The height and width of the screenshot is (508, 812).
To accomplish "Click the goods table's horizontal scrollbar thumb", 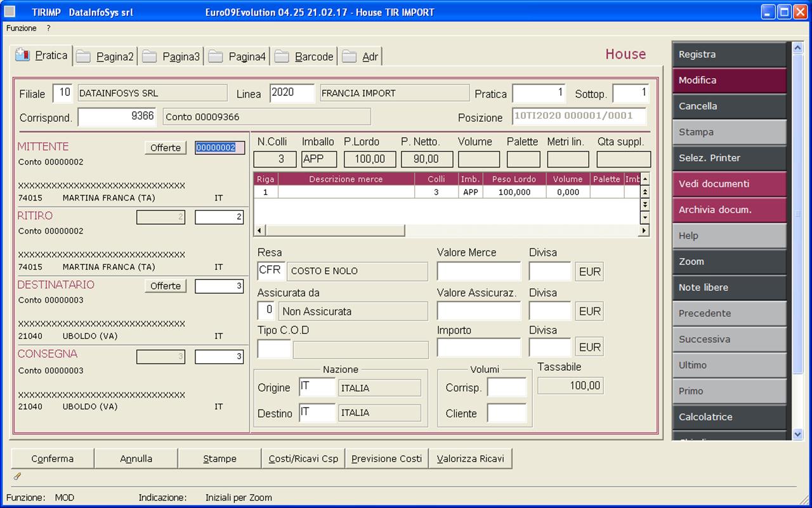I will pyautogui.click(x=335, y=230).
